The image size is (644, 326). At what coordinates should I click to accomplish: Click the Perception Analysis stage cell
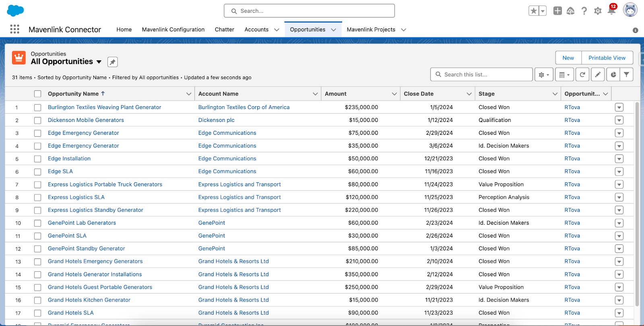pyautogui.click(x=504, y=197)
